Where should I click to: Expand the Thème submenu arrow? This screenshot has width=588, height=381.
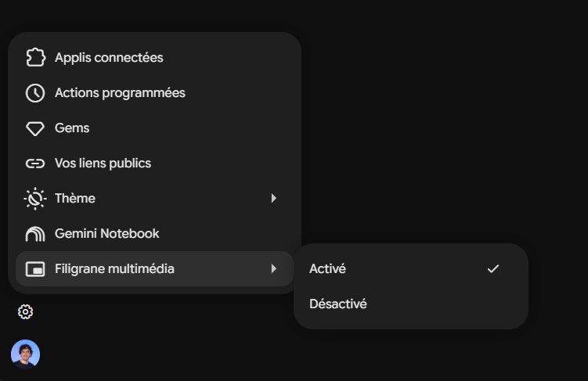click(274, 198)
